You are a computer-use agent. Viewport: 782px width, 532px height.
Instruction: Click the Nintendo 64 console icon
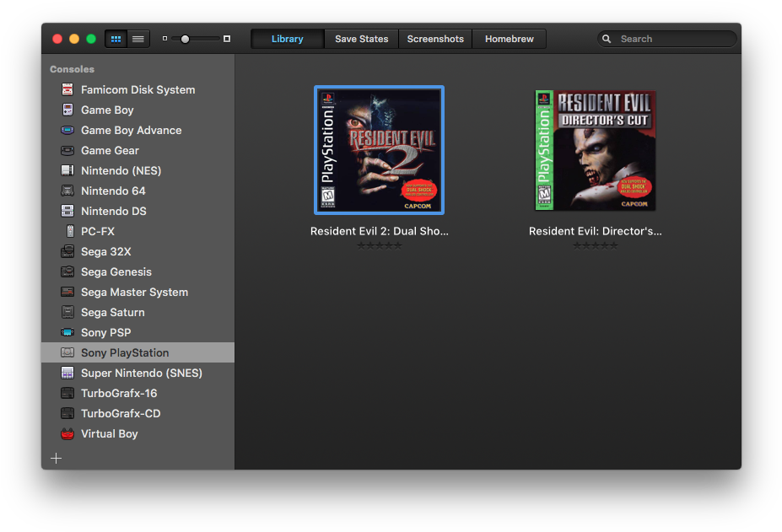pyautogui.click(x=67, y=191)
